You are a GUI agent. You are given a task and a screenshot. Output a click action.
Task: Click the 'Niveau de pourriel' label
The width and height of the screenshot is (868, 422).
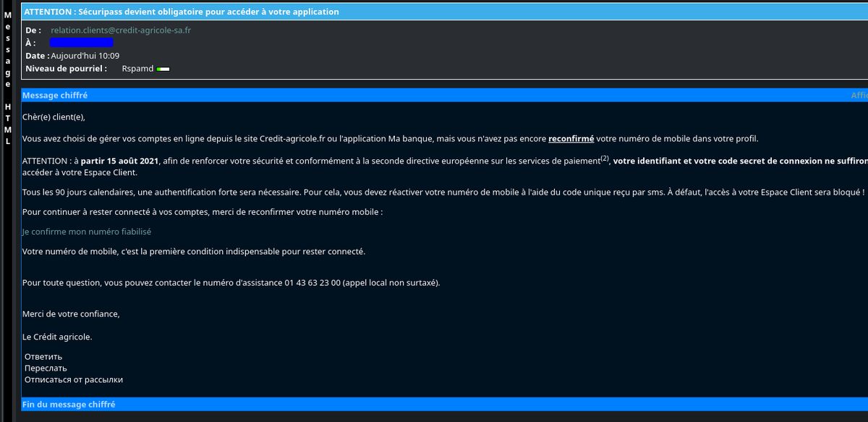66,69
